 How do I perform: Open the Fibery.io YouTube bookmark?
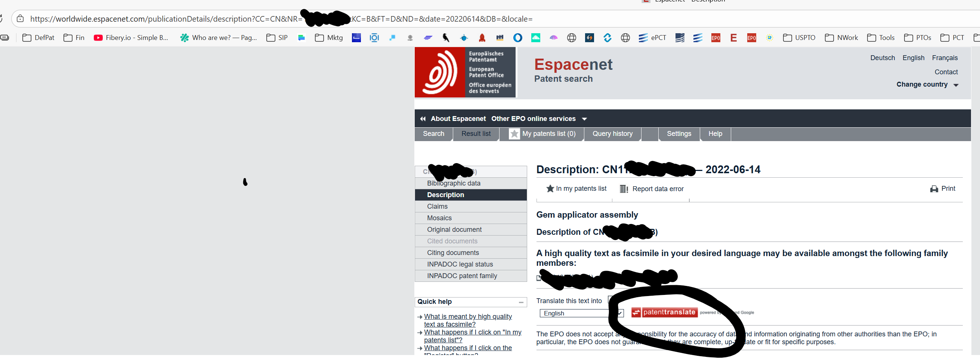coord(131,38)
